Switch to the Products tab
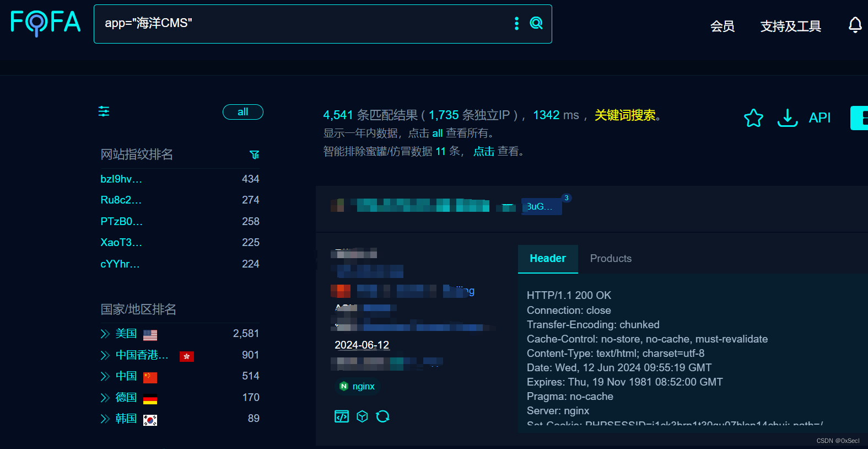The image size is (868, 449). click(611, 259)
